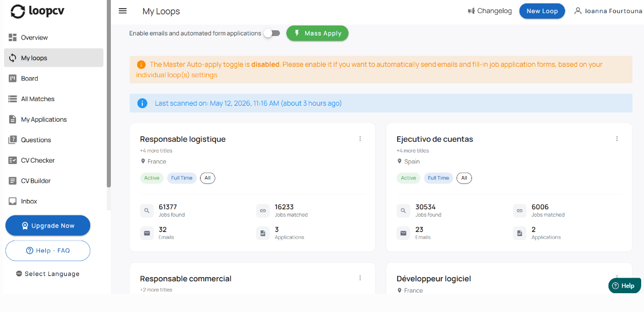This screenshot has width=644, height=312.
Task: Click the France location pin on Responsable logistique
Action: [143, 161]
